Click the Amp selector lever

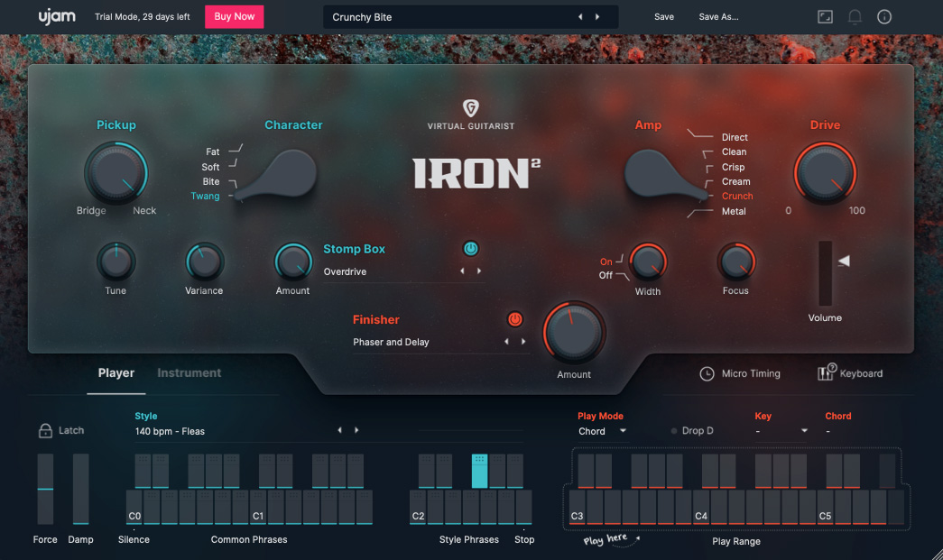tap(664, 175)
